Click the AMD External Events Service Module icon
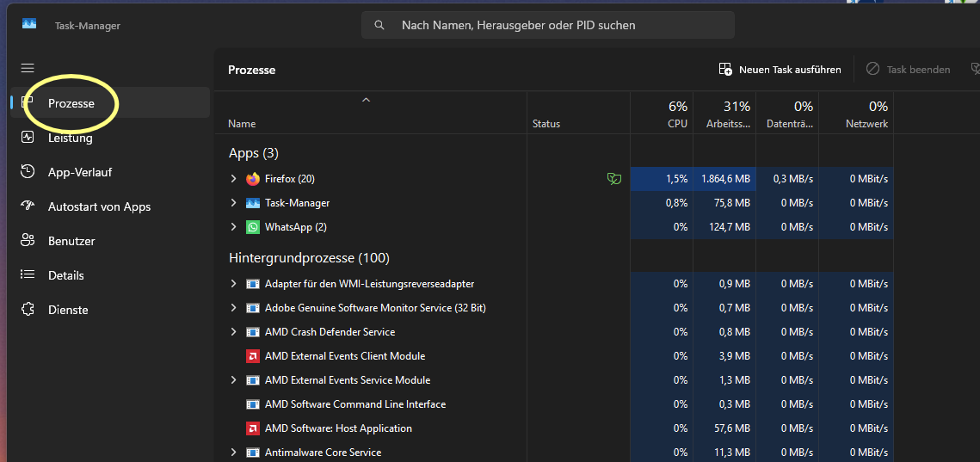This screenshot has width=980, height=462. [252, 380]
